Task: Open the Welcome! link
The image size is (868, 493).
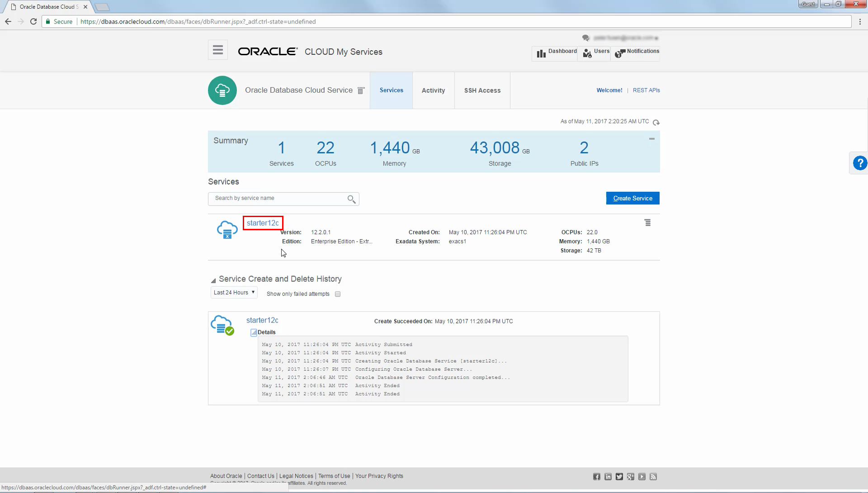Action: pyautogui.click(x=609, y=90)
